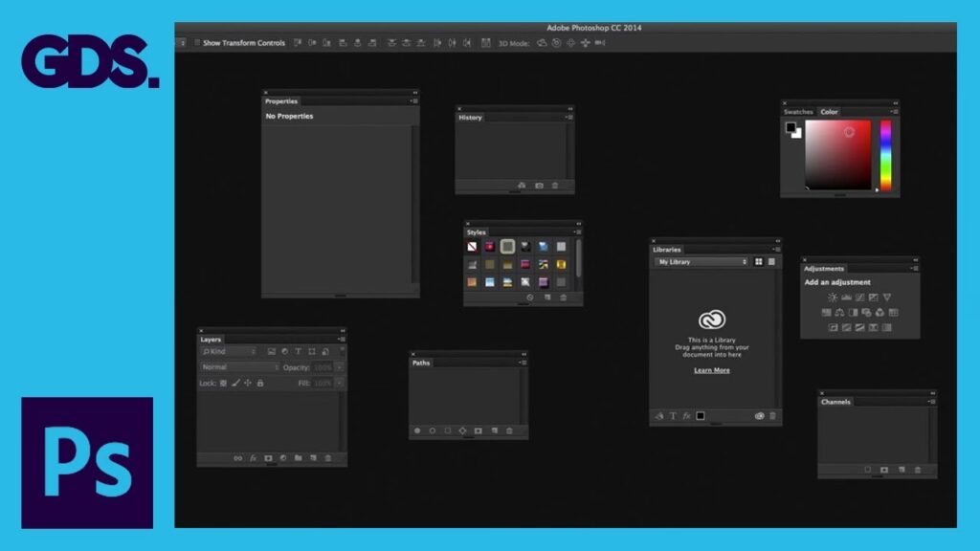Switch to the Swatches tab
980x551 pixels.
(798, 112)
